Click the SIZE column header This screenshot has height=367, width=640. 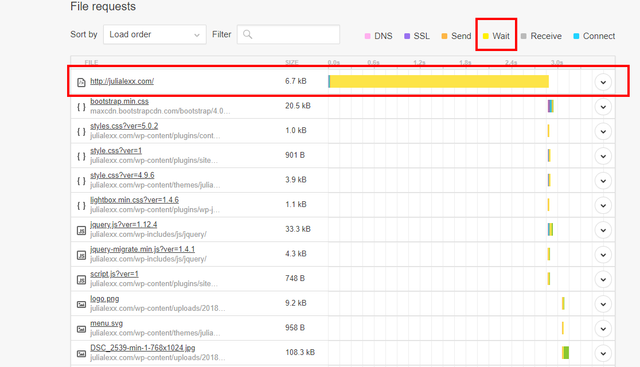coord(292,62)
